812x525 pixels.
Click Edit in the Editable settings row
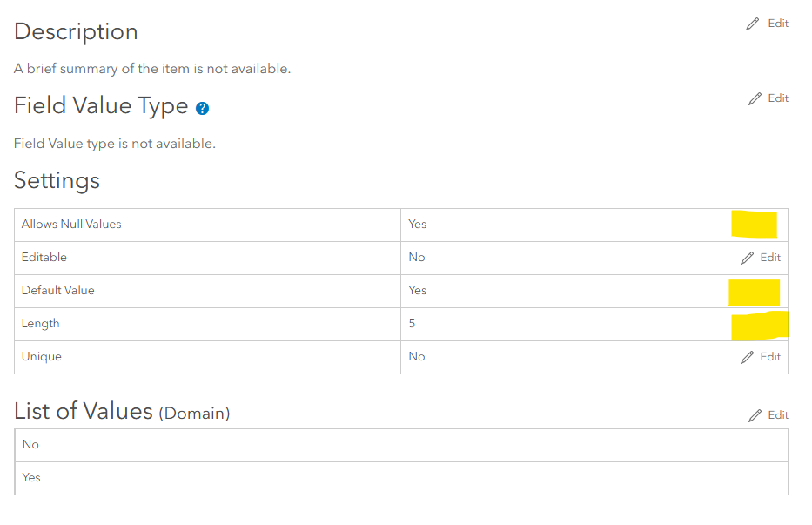769,257
